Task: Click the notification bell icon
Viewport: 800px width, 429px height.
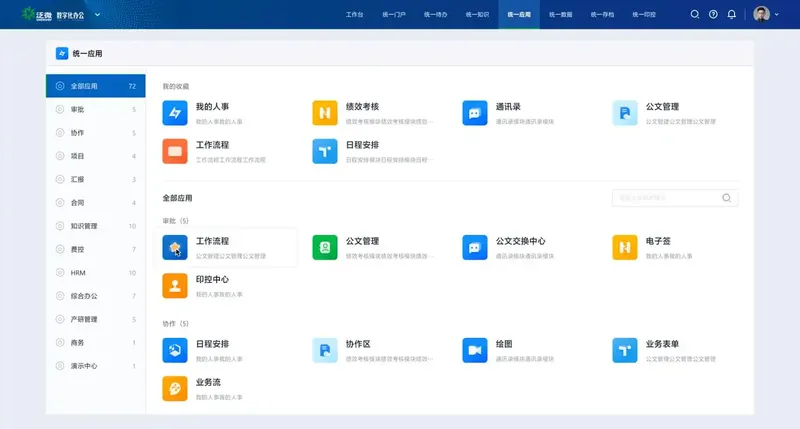Action: [732, 14]
